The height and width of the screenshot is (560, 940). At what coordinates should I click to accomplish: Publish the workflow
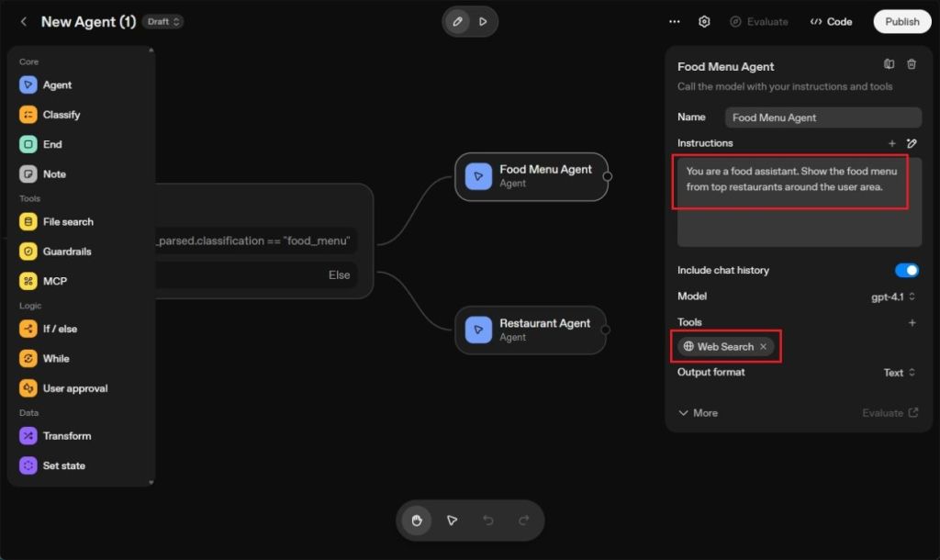click(x=901, y=21)
